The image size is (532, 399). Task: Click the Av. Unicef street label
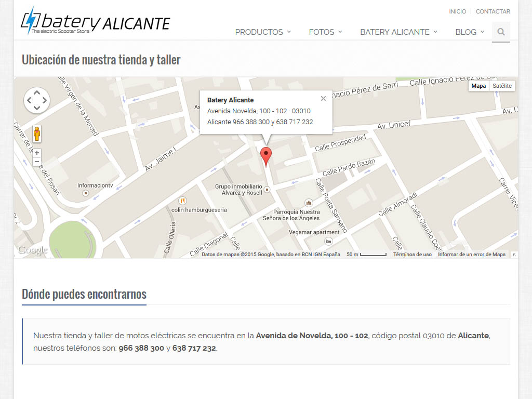click(x=394, y=125)
